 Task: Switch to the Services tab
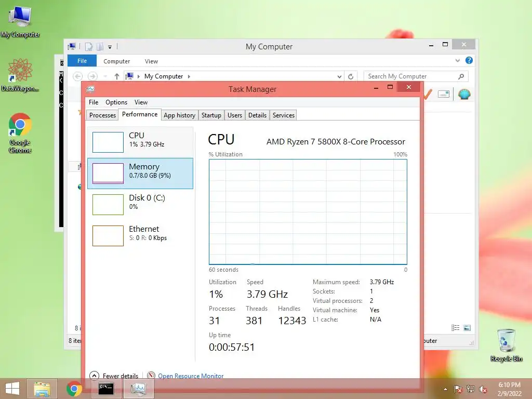(283, 115)
